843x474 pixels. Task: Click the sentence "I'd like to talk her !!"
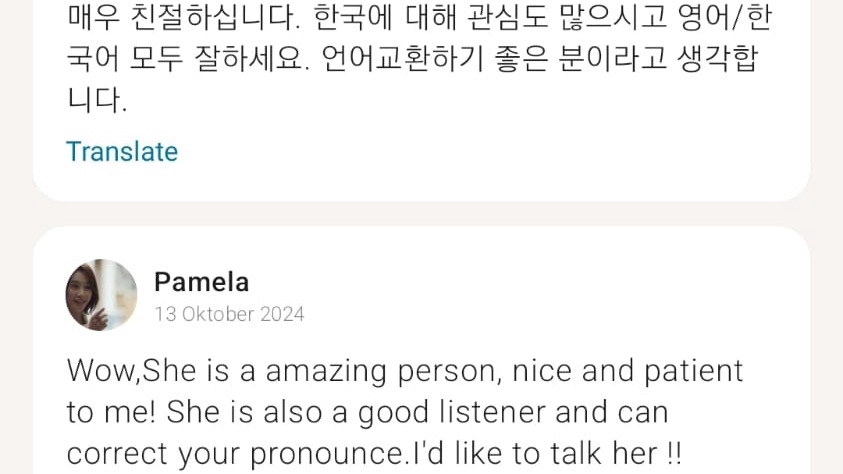pyautogui.click(x=546, y=453)
